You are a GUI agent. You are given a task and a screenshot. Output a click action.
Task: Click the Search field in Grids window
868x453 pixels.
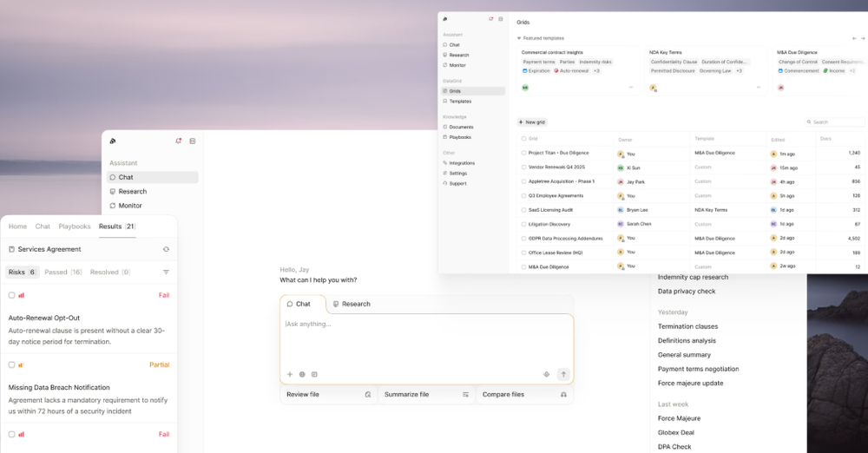coord(835,121)
